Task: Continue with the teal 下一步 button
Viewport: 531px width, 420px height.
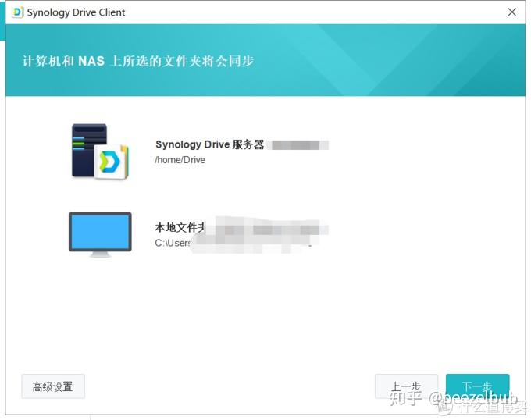Action: (477, 386)
